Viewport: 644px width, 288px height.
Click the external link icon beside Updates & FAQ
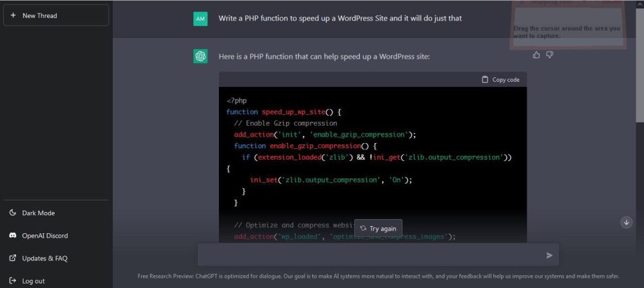click(x=13, y=258)
